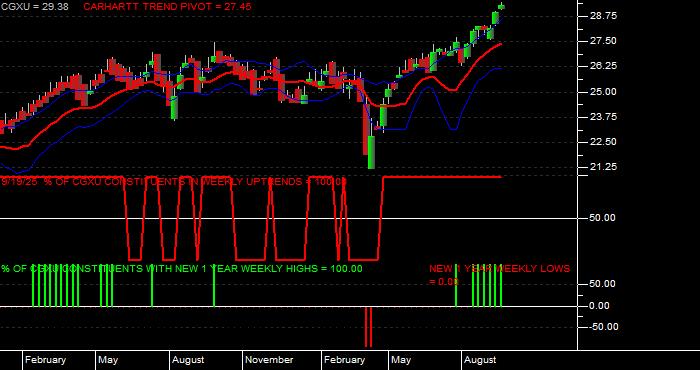
Task: Click the 22.50 price axis label
Action: [603, 142]
